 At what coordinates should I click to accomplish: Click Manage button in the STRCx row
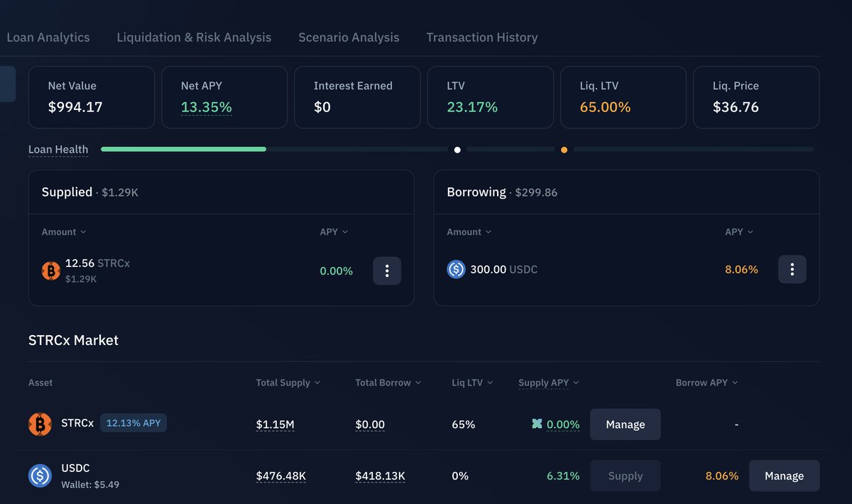[x=626, y=424]
